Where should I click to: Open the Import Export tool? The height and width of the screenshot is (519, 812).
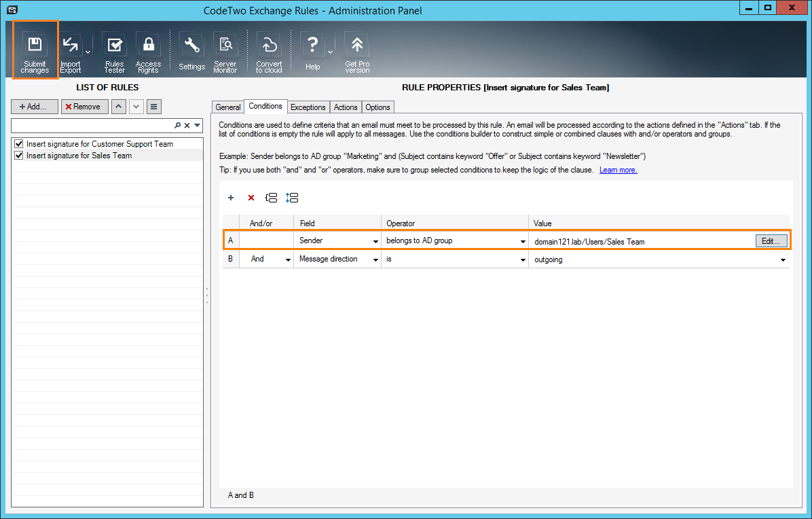point(71,54)
